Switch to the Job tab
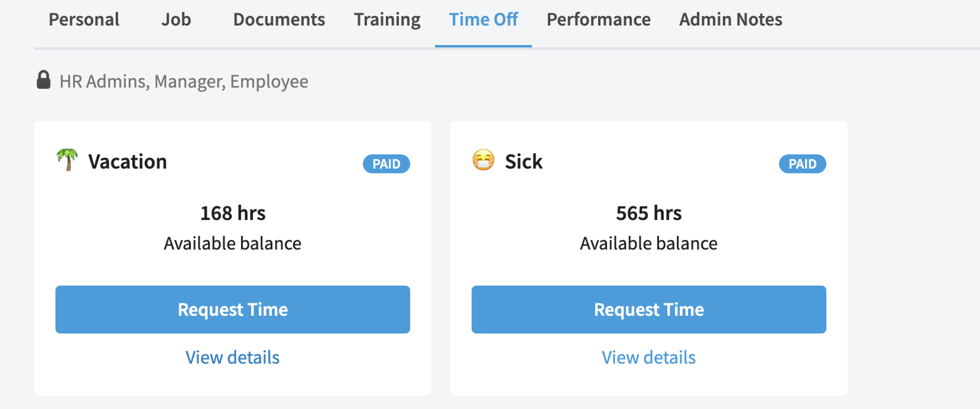This screenshot has height=409, width=980. [176, 19]
